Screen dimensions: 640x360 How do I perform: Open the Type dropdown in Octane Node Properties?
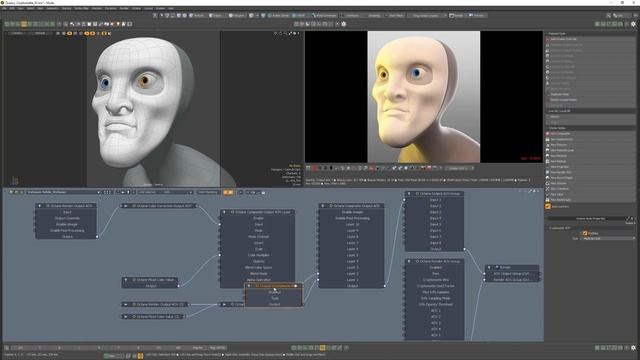click(608, 238)
